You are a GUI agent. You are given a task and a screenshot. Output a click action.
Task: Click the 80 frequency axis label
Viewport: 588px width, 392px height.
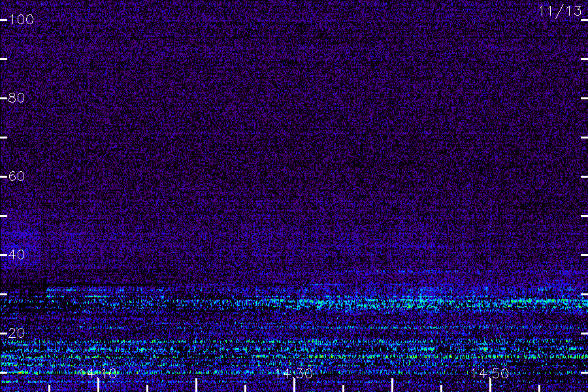(16, 98)
